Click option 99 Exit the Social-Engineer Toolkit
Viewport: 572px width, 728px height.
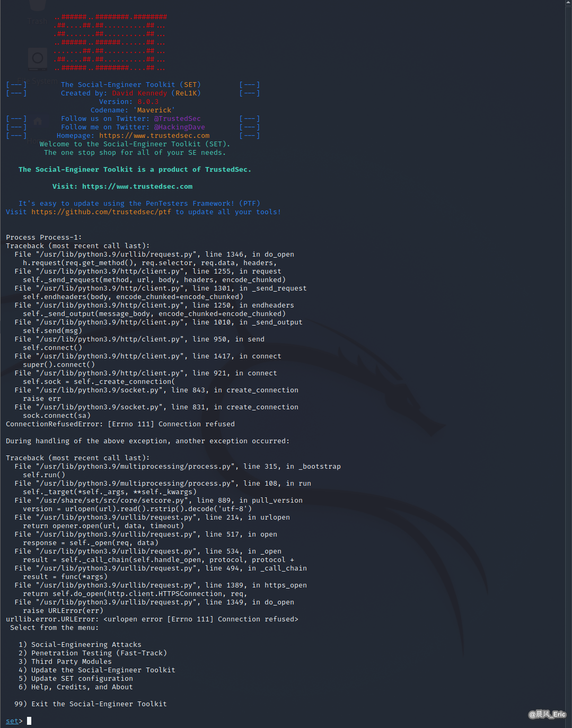pos(91,704)
